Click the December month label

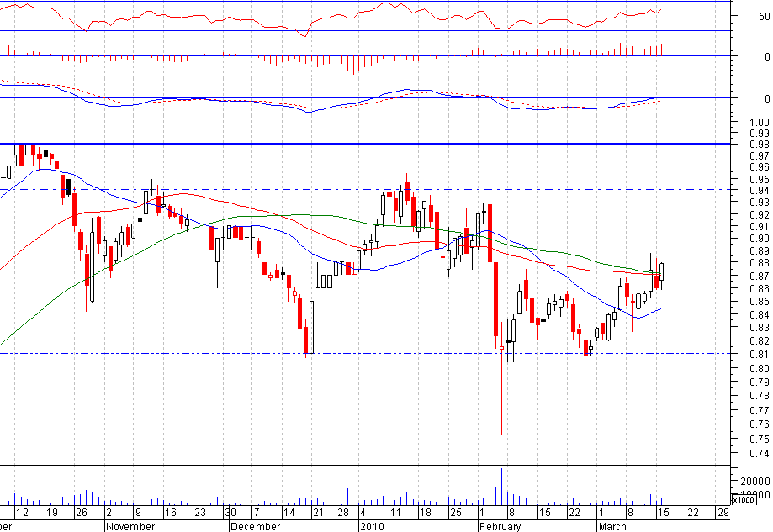(255, 526)
